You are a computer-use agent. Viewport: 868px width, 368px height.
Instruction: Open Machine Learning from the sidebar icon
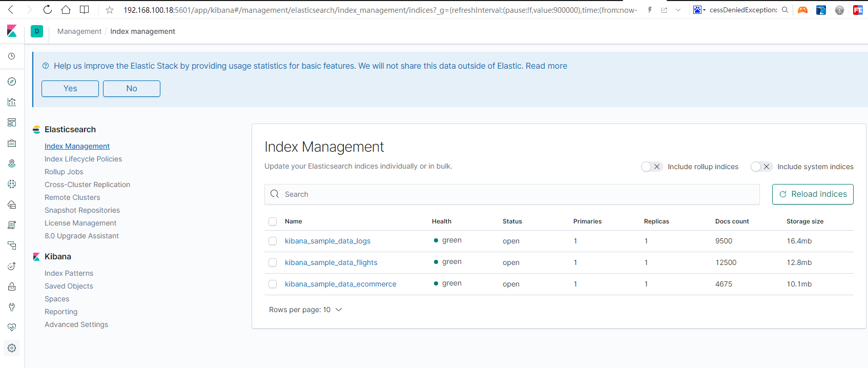click(x=12, y=184)
